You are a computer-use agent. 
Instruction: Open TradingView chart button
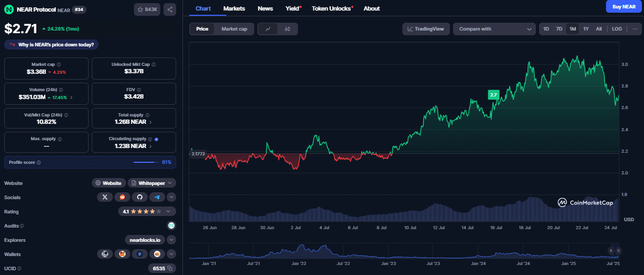pyautogui.click(x=426, y=29)
